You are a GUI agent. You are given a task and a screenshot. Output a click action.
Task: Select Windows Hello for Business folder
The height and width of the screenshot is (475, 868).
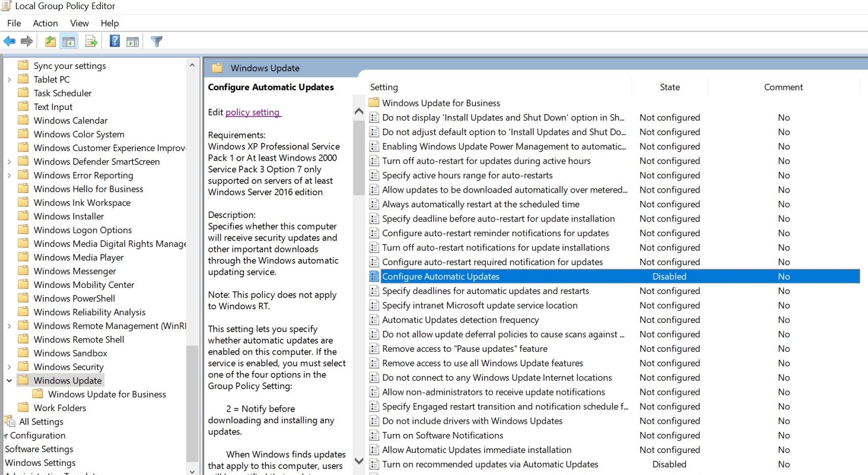coord(88,189)
